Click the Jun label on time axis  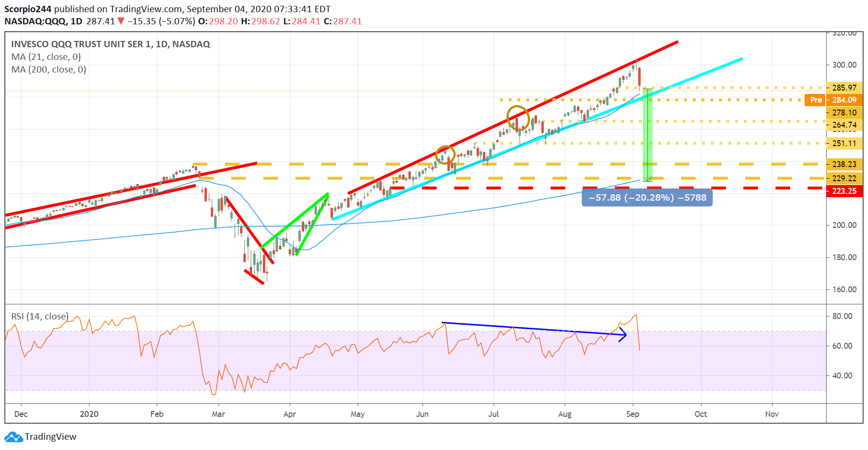(x=423, y=414)
